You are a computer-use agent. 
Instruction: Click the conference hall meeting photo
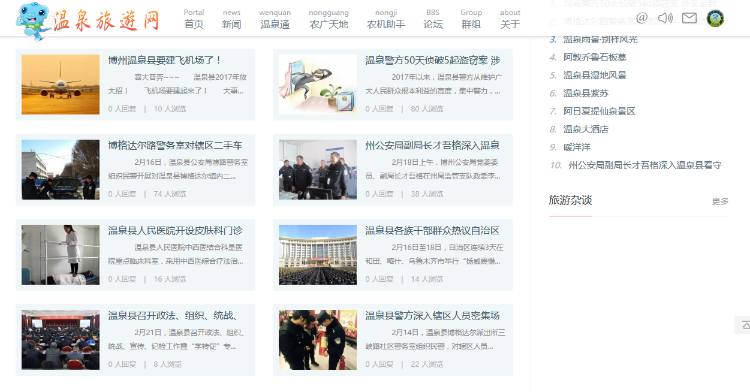(x=61, y=340)
